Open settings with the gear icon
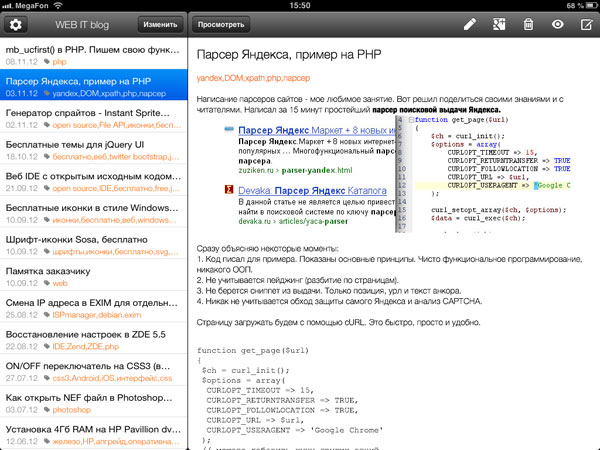 tap(15, 24)
